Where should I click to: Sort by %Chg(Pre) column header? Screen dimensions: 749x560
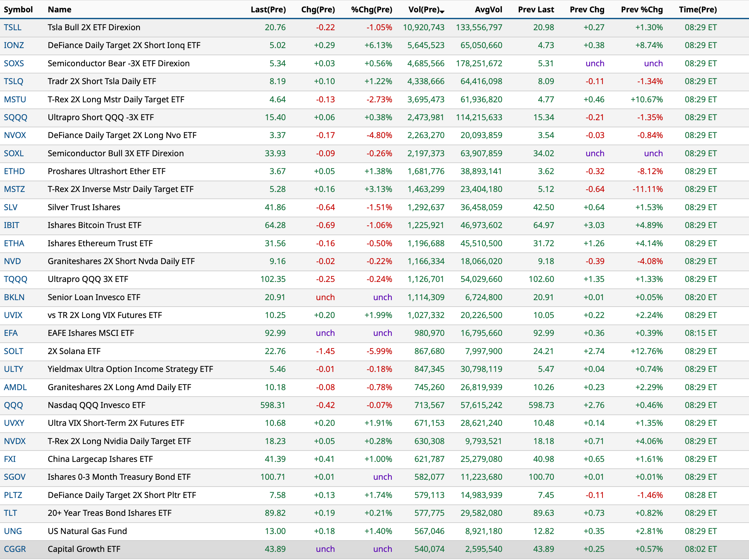[372, 9]
